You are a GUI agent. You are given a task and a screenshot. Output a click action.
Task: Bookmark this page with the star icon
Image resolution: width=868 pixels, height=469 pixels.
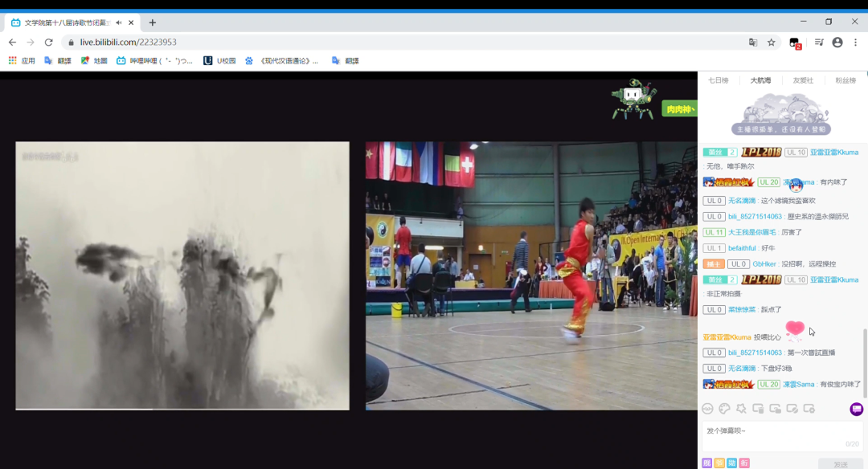tap(772, 43)
